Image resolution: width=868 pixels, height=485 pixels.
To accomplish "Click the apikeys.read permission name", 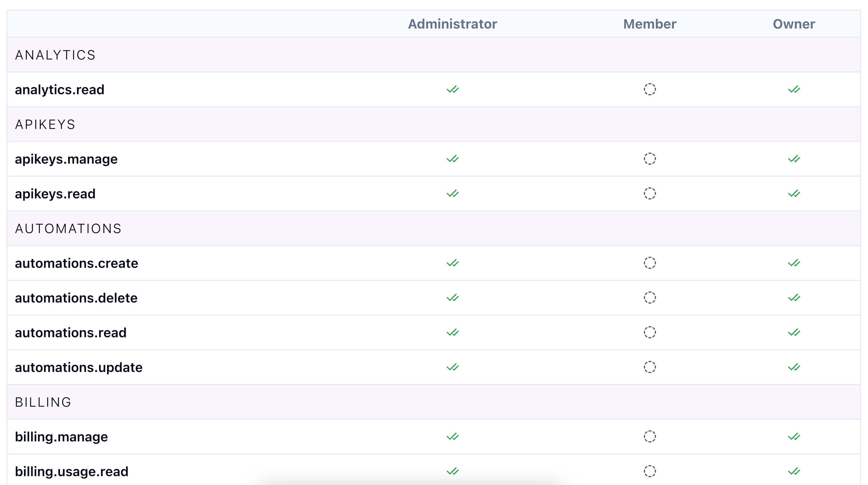I will [x=55, y=194].
